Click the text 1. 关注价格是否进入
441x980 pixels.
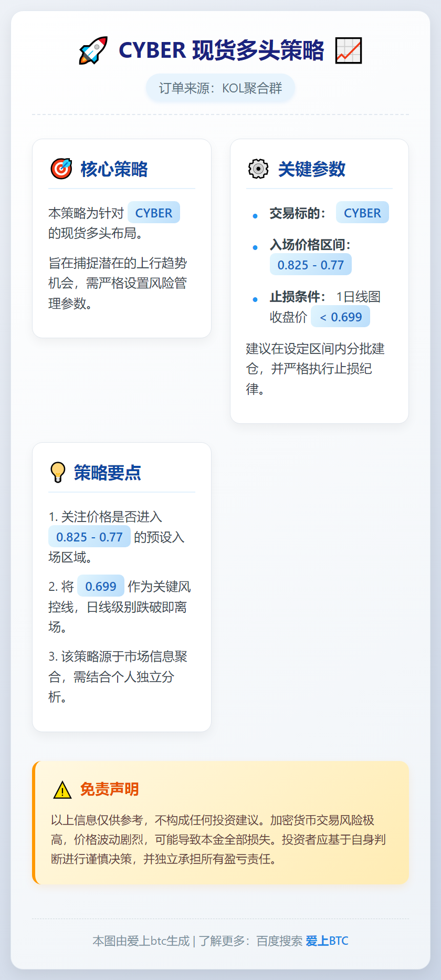pos(105,517)
